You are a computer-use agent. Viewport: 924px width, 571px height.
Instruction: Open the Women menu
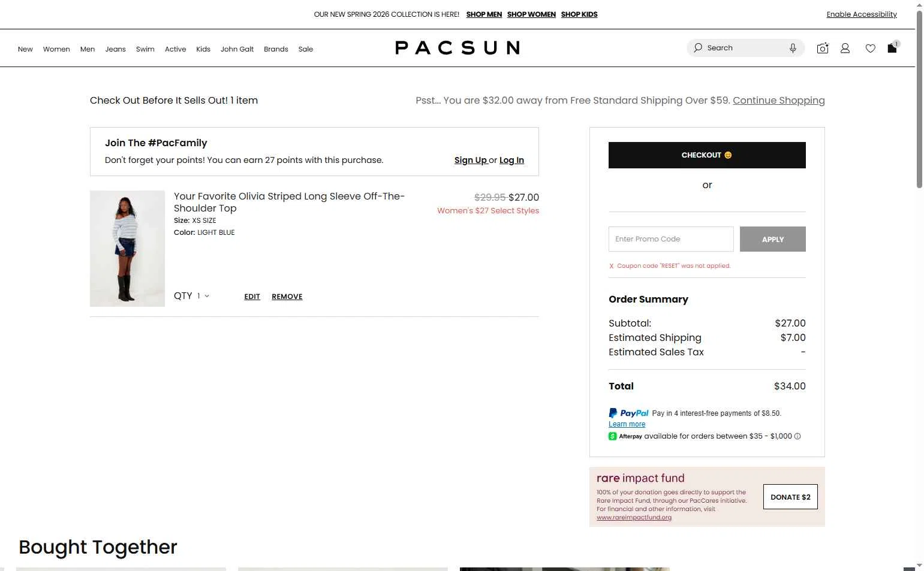pyautogui.click(x=56, y=49)
